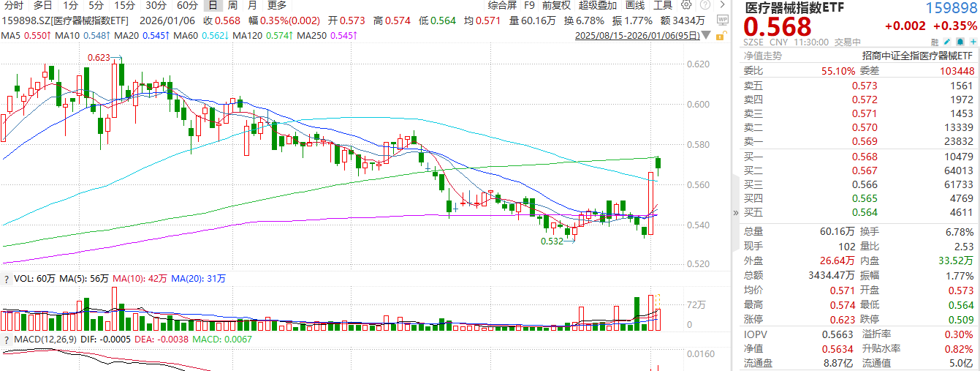Collapse side panel with » arrow
The width and height of the screenshot is (980, 371).
(x=736, y=213)
